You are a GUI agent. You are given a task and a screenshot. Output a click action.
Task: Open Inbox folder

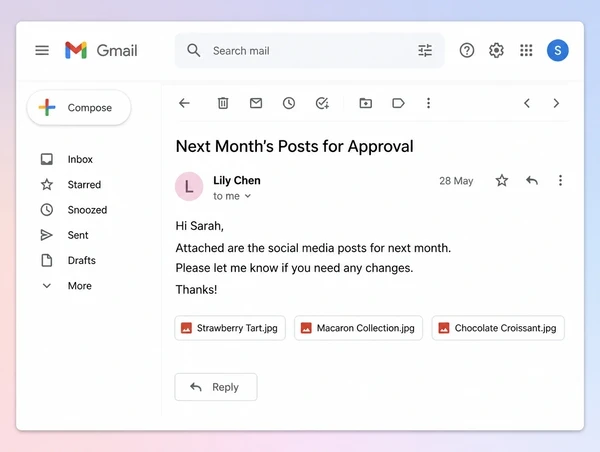[67, 159]
